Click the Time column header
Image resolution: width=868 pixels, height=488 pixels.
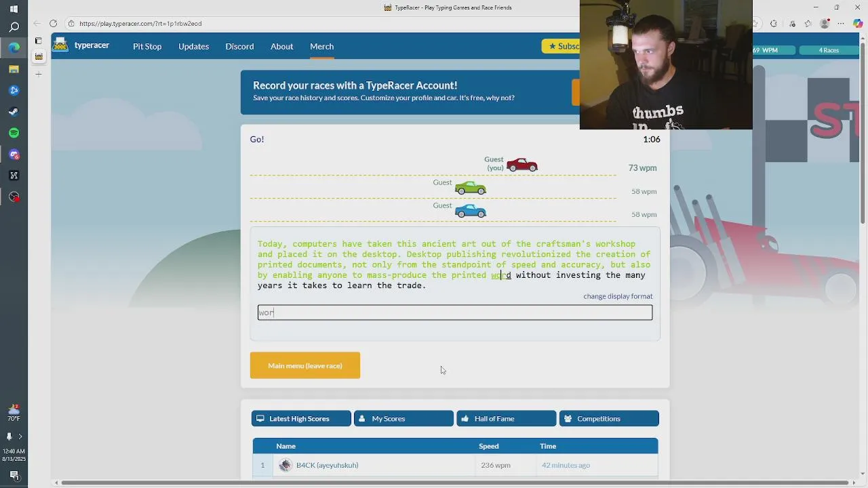548,446
